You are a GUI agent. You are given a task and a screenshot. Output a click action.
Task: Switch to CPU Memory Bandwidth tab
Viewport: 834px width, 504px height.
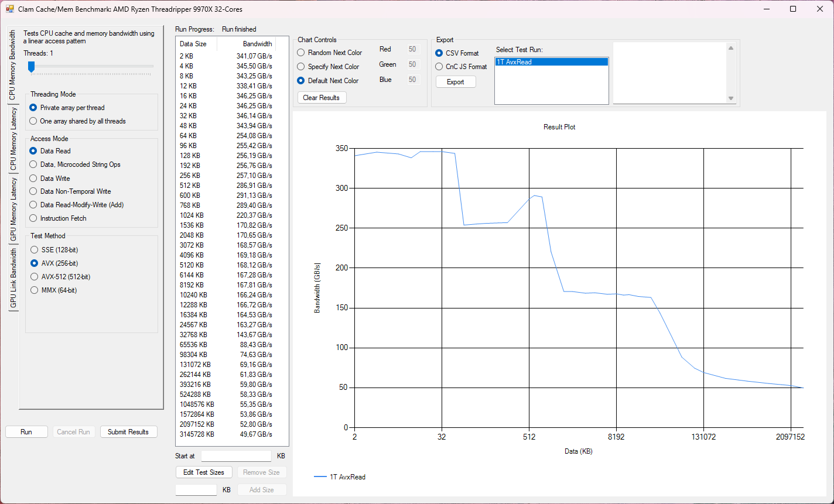pyautogui.click(x=12, y=66)
